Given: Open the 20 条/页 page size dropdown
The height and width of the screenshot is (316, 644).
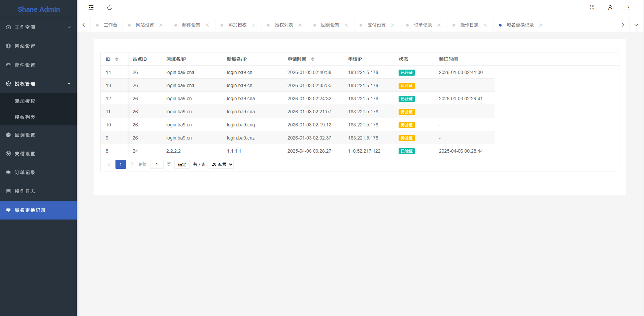Looking at the screenshot, I should (x=221, y=164).
